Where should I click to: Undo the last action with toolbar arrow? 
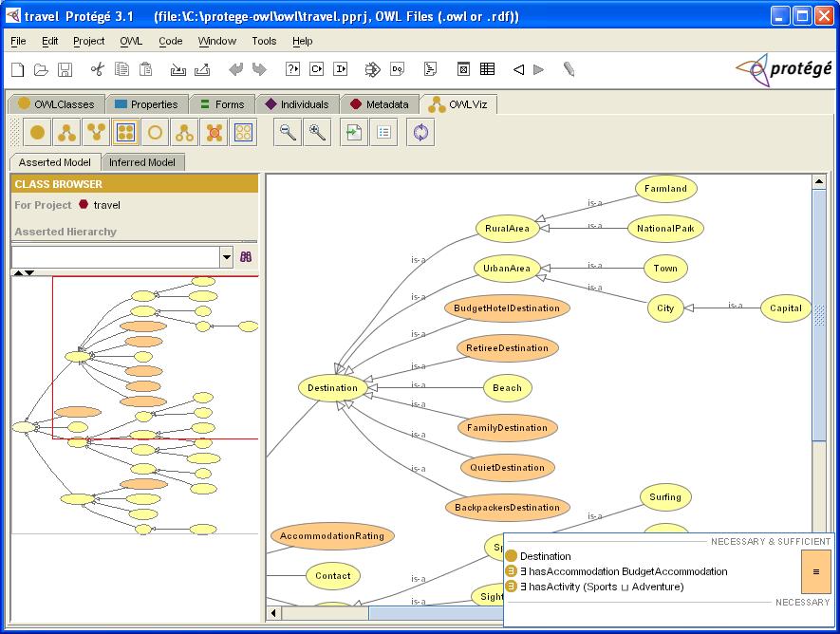pyautogui.click(x=235, y=69)
